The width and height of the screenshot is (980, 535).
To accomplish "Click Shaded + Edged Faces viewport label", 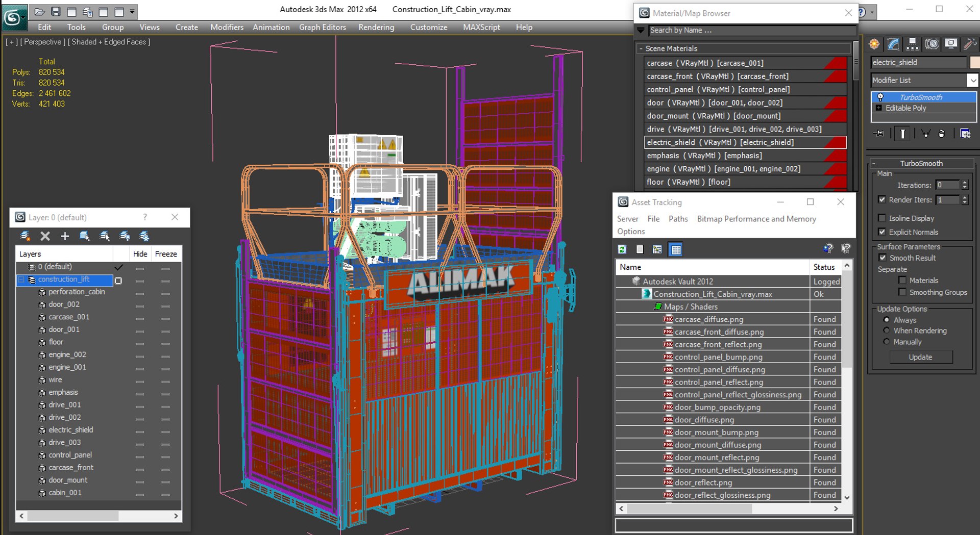I will coord(109,42).
